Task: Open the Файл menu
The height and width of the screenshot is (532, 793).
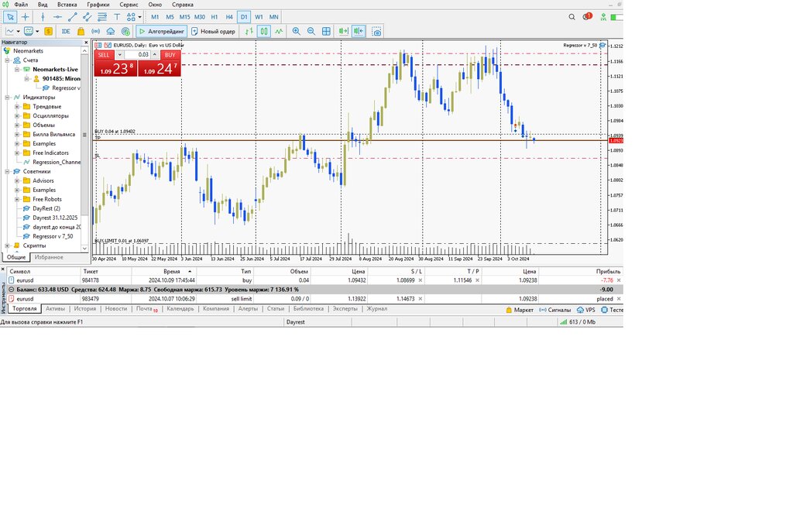Action: point(21,5)
